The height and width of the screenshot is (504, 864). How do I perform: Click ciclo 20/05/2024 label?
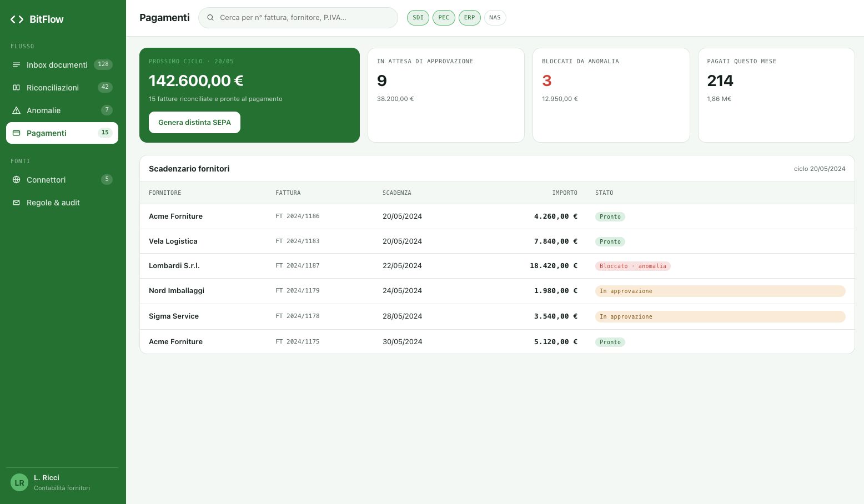click(x=820, y=169)
